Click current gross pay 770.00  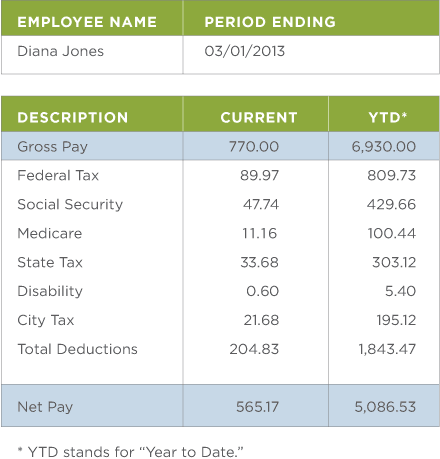point(254,147)
